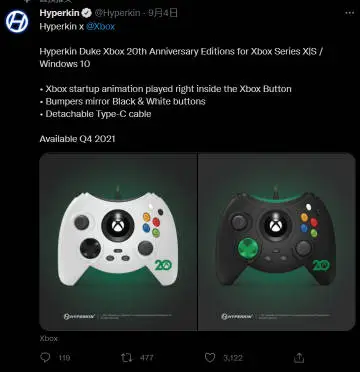The height and width of the screenshot is (372, 360).
Task: Open the @Xbox mention link
Action: point(100,27)
